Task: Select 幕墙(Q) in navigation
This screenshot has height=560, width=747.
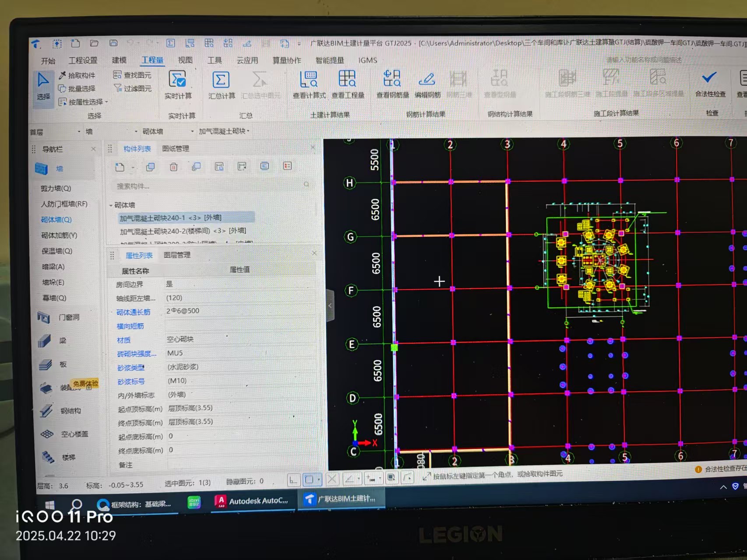Action: click(54, 298)
